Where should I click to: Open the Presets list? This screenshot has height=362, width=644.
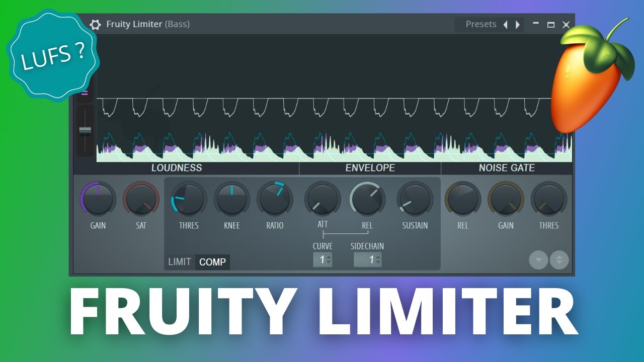pyautogui.click(x=481, y=24)
